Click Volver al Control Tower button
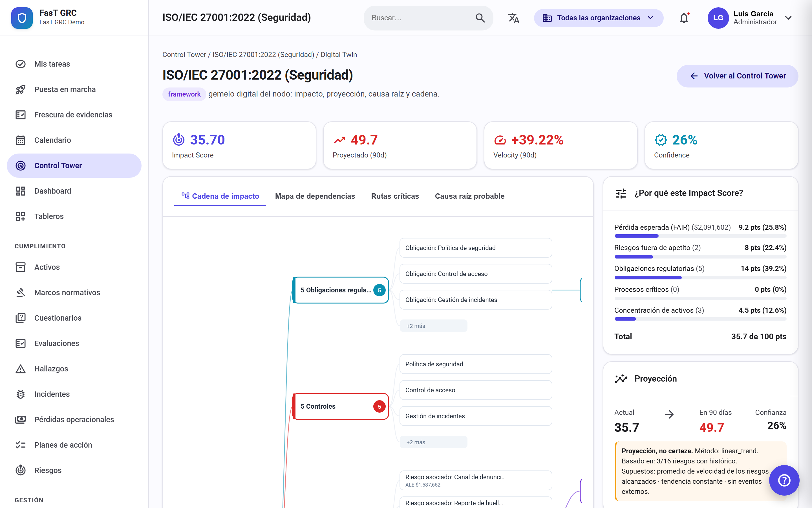Viewport: 812px width, 508px height. point(737,76)
